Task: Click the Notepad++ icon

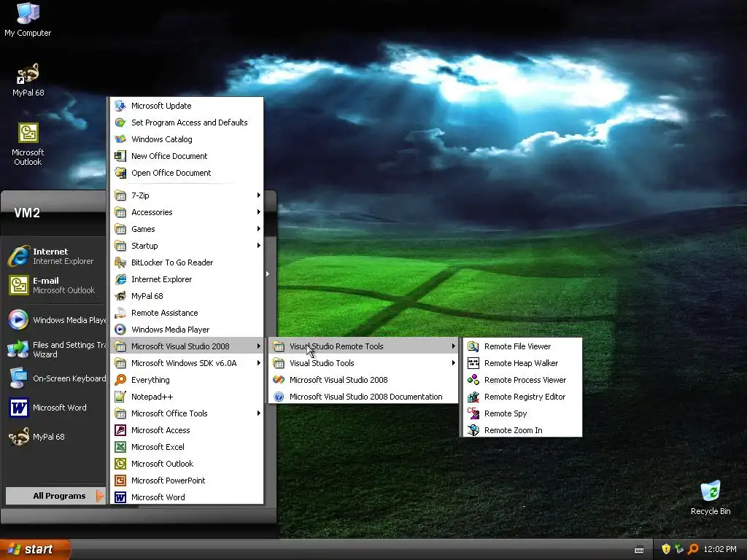Action: [x=120, y=397]
